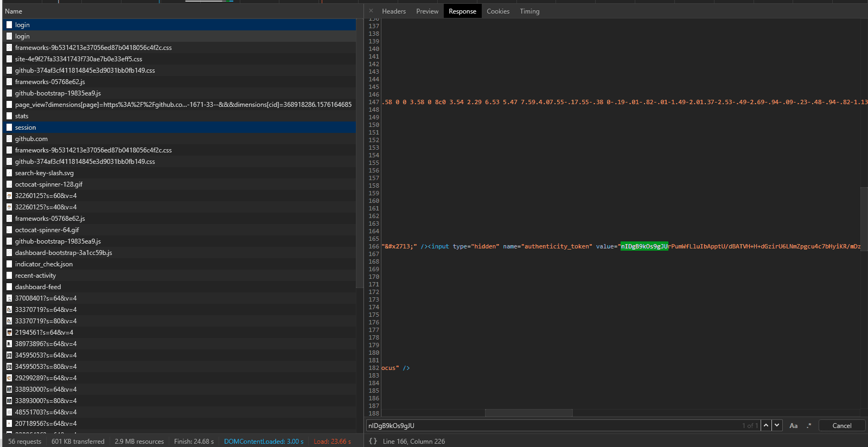Select the search-key-slash.svg request icon
868x447 pixels.
click(9, 173)
